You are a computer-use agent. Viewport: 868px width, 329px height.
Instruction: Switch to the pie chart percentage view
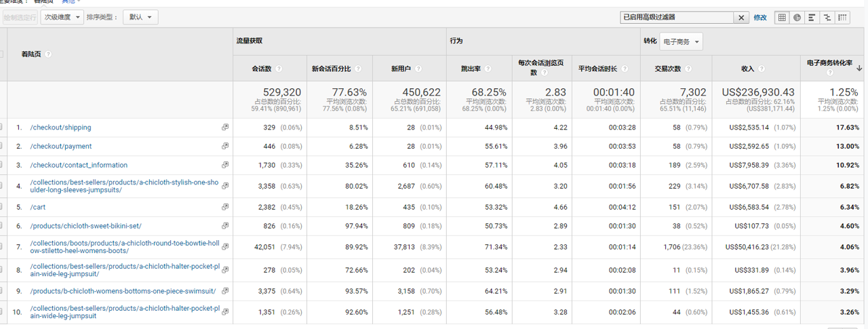pyautogui.click(x=797, y=18)
